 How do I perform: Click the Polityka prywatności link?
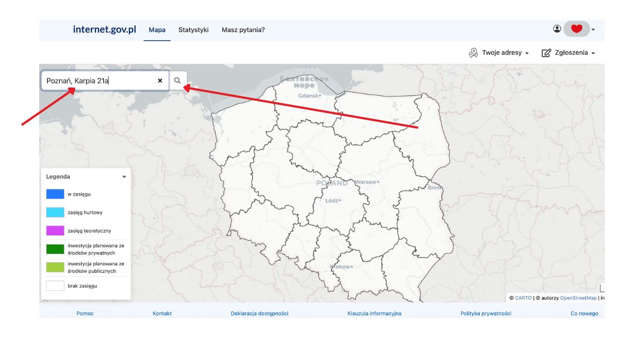[x=486, y=313]
